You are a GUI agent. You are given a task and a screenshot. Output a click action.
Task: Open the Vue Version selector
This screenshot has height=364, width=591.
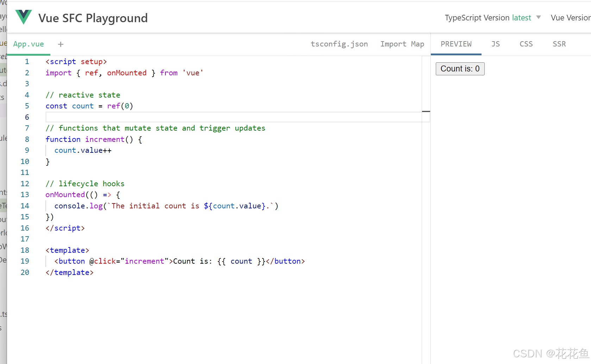pyautogui.click(x=571, y=18)
